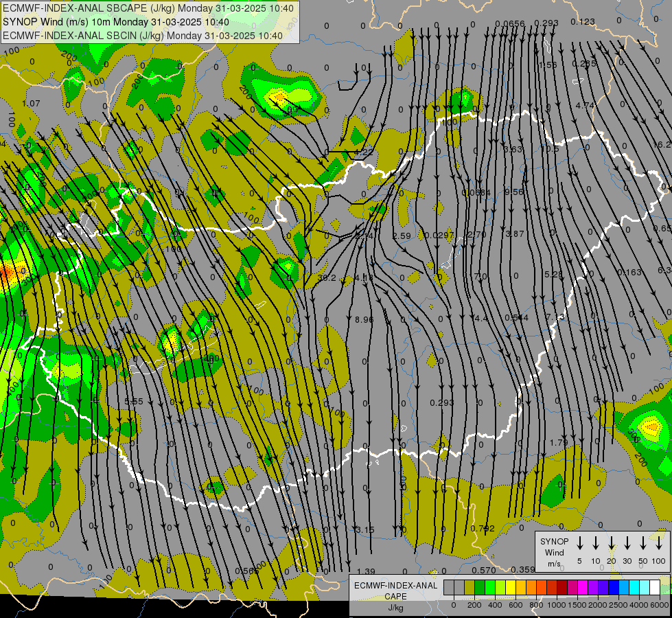Click the 5.55 wind value on the map

pyautogui.click(x=134, y=402)
